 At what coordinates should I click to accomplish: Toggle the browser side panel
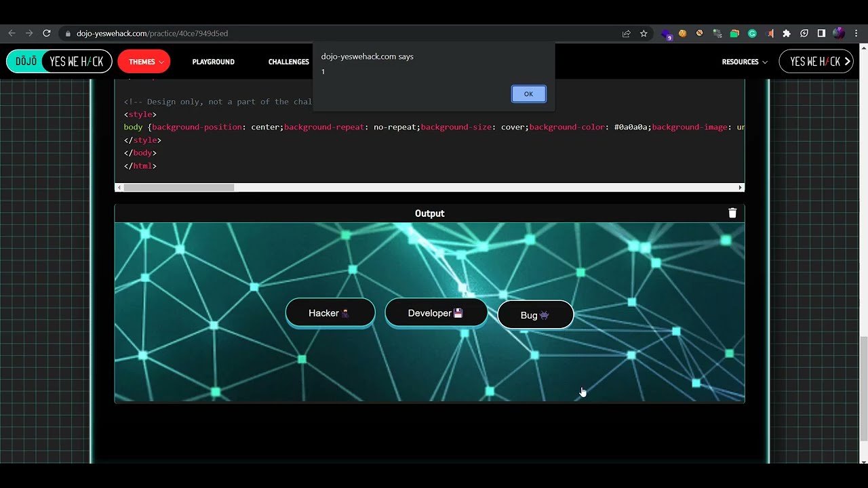click(x=821, y=33)
